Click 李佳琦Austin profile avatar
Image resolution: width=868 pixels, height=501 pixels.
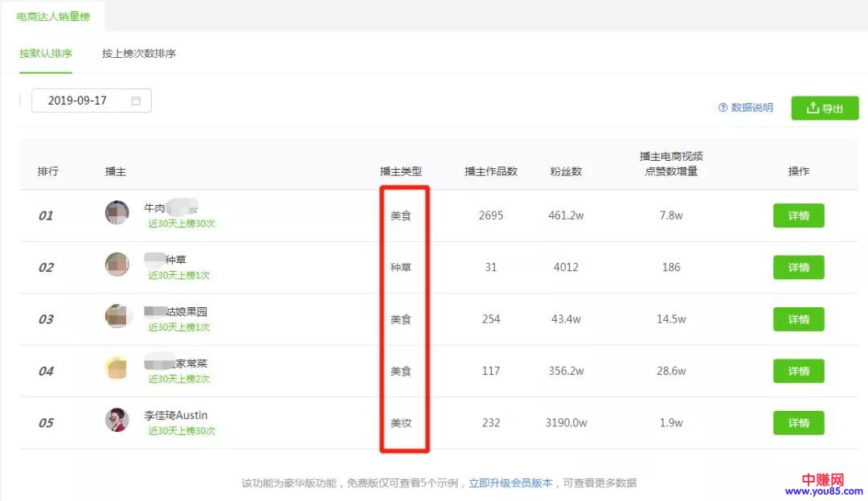pos(117,421)
